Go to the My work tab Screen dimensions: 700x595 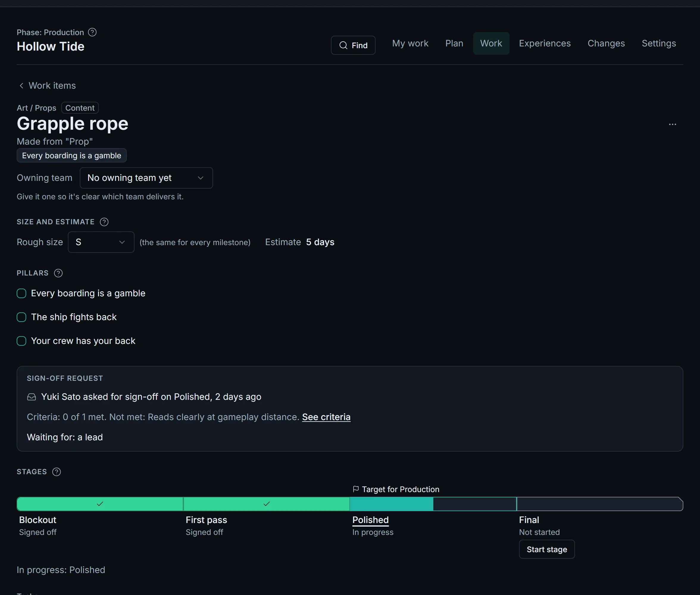tap(410, 43)
